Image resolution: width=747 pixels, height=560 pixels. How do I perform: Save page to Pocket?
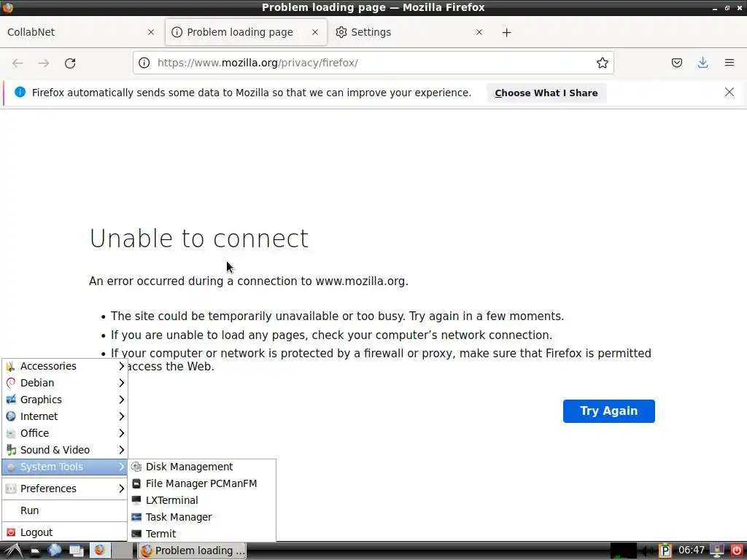click(676, 63)
